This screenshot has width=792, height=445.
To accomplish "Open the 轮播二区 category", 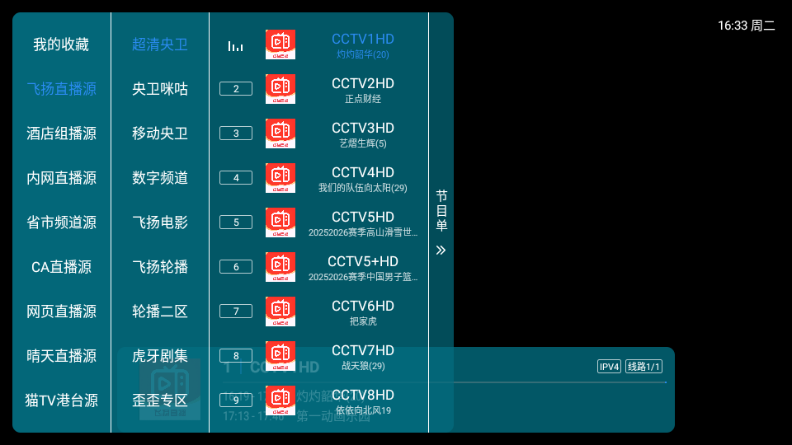I will [x=160, y=311].
